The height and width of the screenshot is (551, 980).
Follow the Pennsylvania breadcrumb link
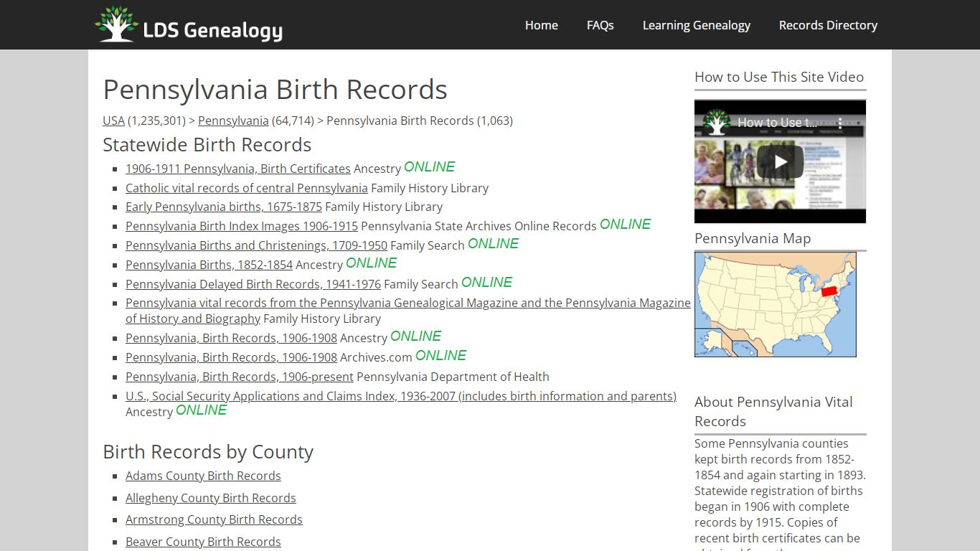(233, 121)
